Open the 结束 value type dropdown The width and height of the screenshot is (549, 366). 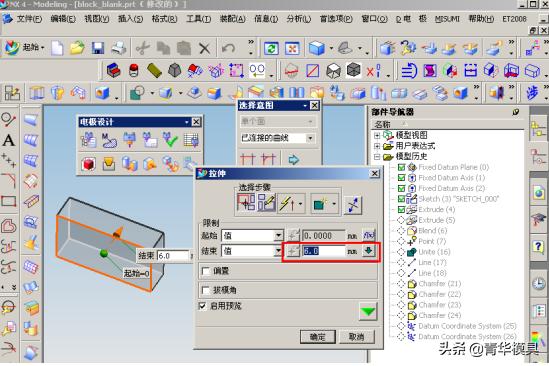(278, 251)
